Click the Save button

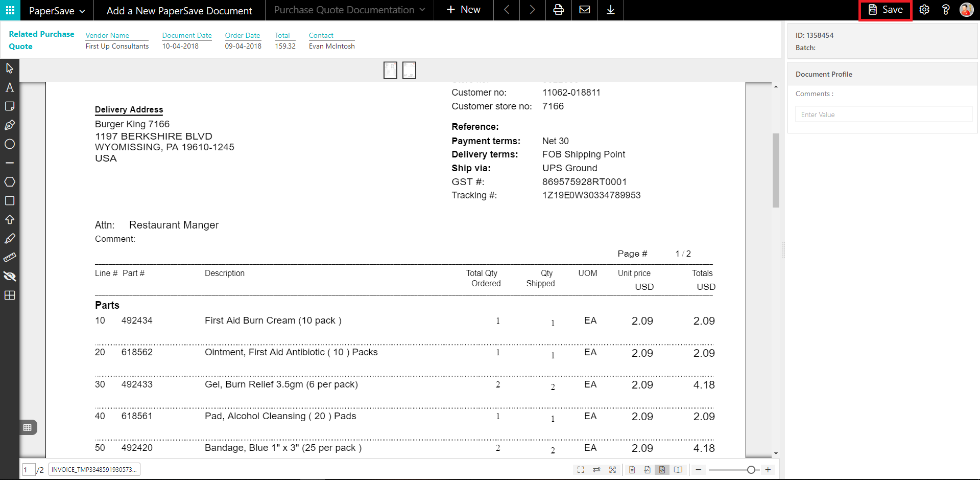point(886,10)
